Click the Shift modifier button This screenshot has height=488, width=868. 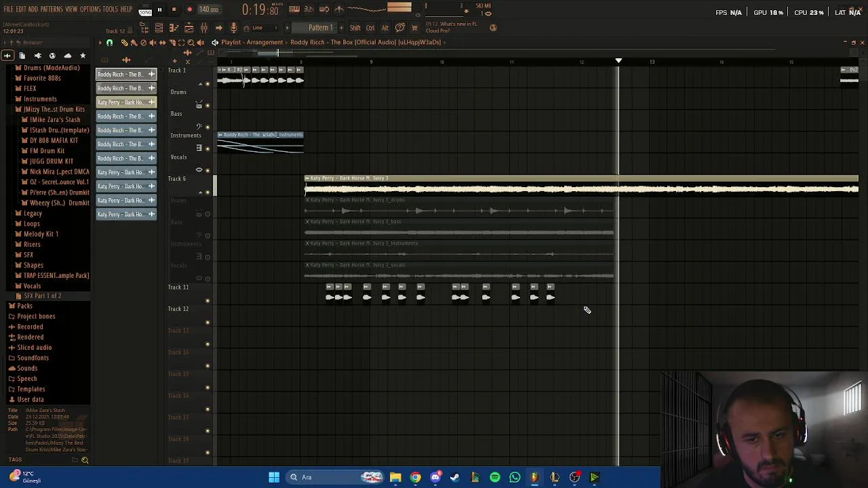(355, 28)
